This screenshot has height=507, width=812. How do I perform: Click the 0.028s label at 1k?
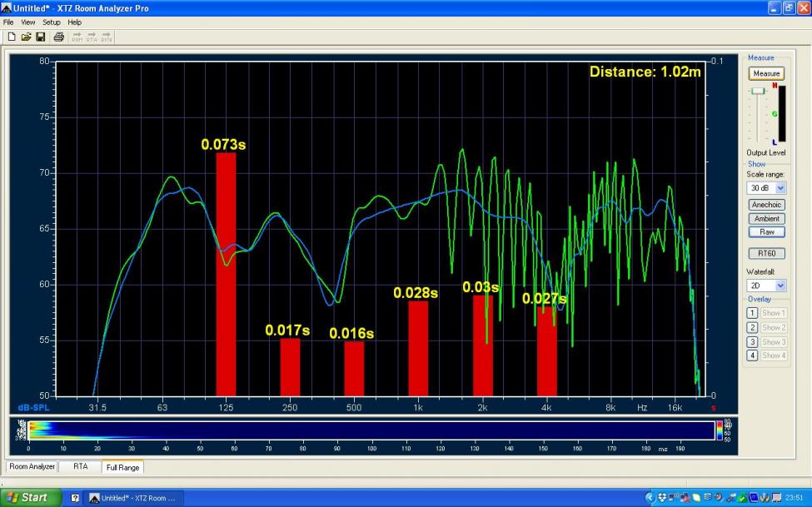[416, 293]
